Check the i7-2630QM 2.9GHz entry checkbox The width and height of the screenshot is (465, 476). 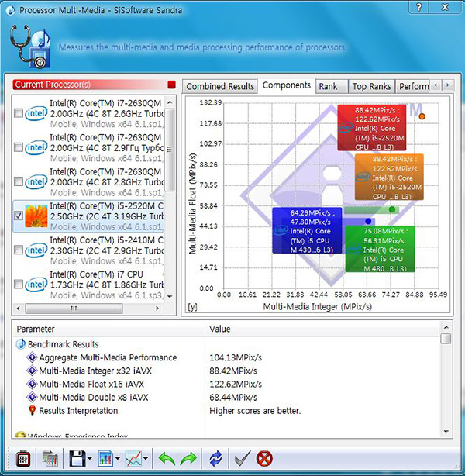coord(19,147)
